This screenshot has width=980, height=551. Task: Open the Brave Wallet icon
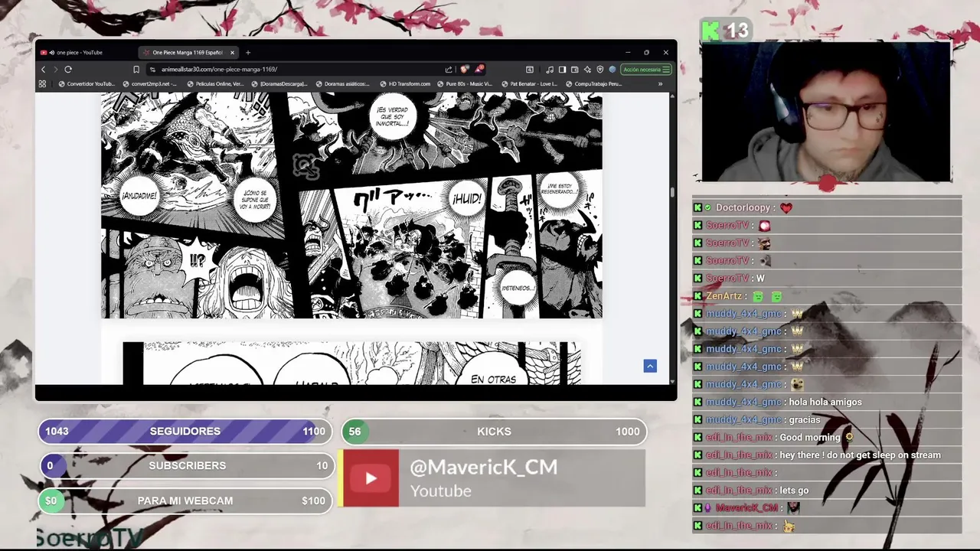click(x=575, y=70)
